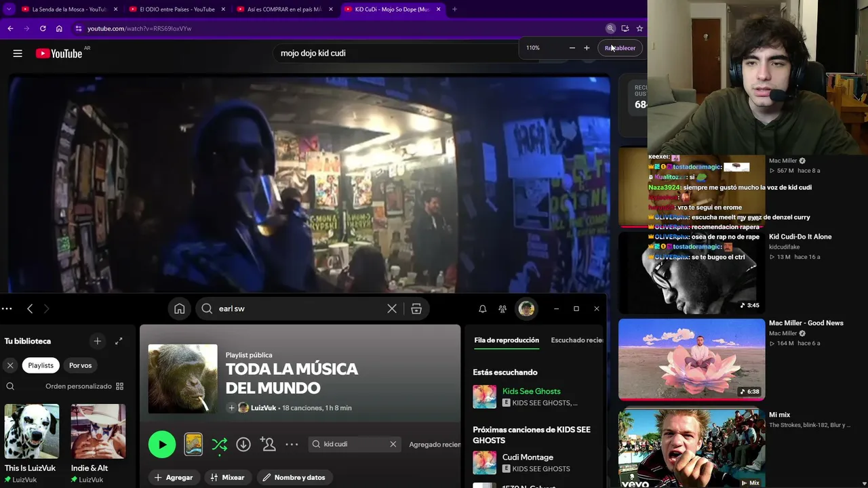Open the browser home page button
Screen dimensions: 868x488
tap(59, 28)
